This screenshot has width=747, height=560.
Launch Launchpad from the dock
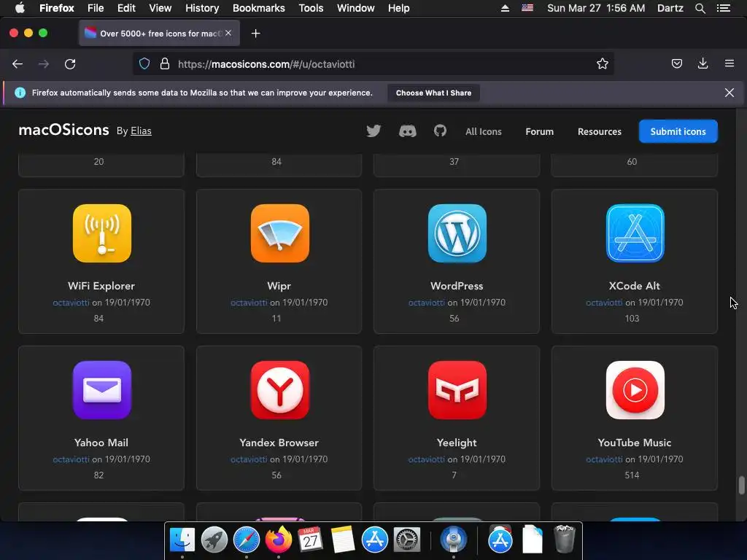pos(214,540)
